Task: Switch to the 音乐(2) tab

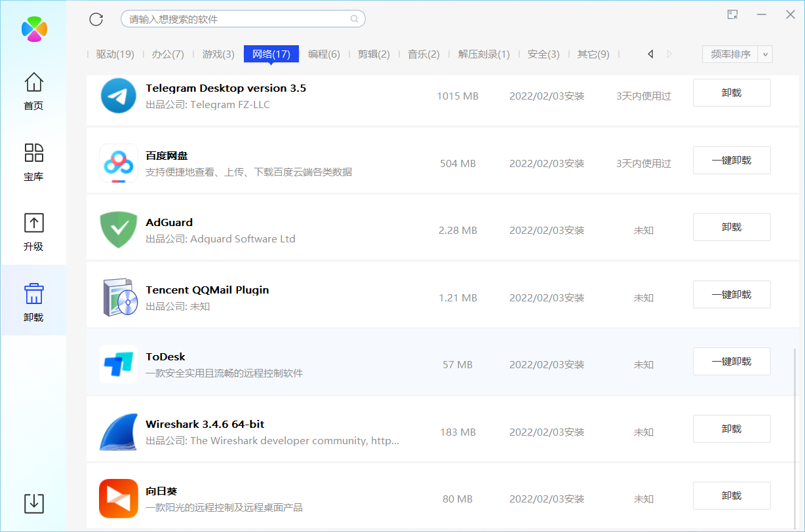Action: tap(423, 54)
